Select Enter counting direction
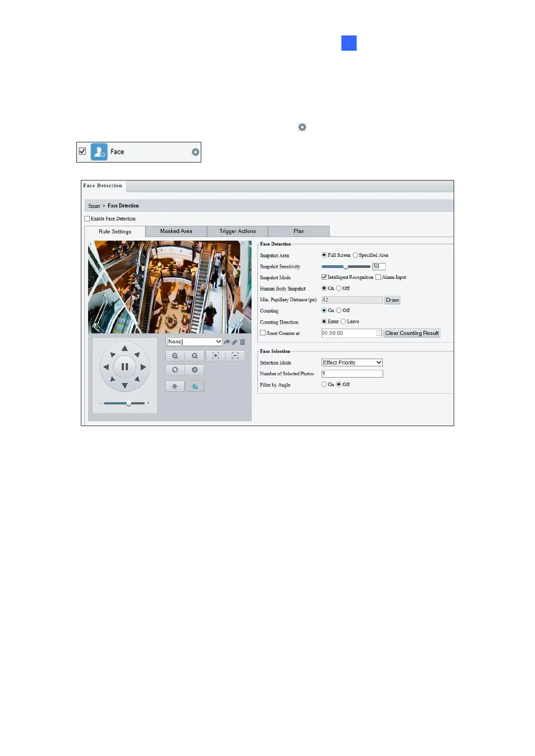The width and height of the screenshot is (535, 756). pos(324,321)
